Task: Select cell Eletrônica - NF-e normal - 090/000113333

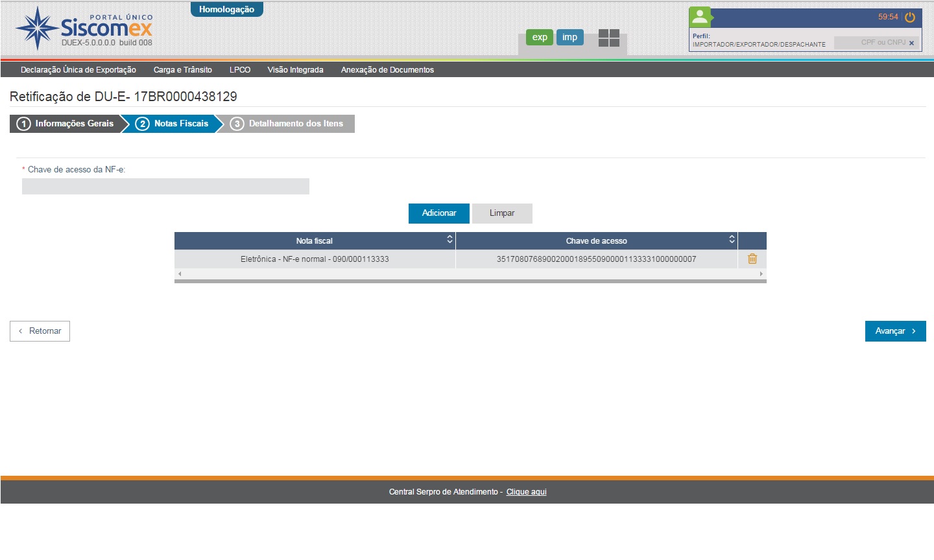Action: click(315, 259)
